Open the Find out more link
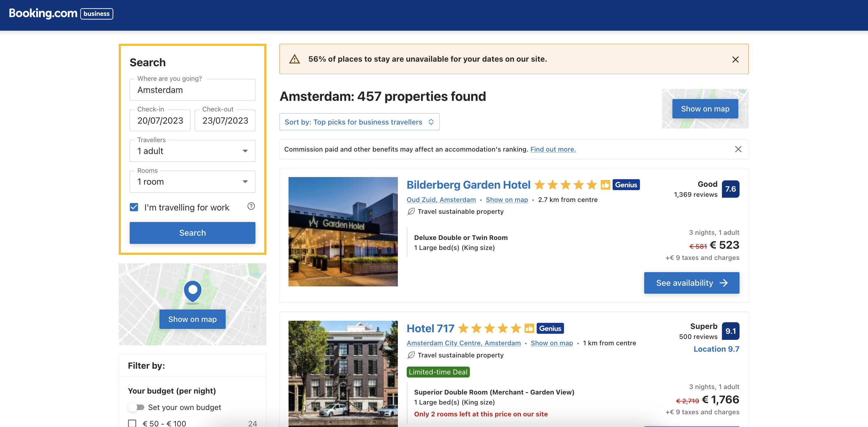The image size is (868, 427). 553,149
